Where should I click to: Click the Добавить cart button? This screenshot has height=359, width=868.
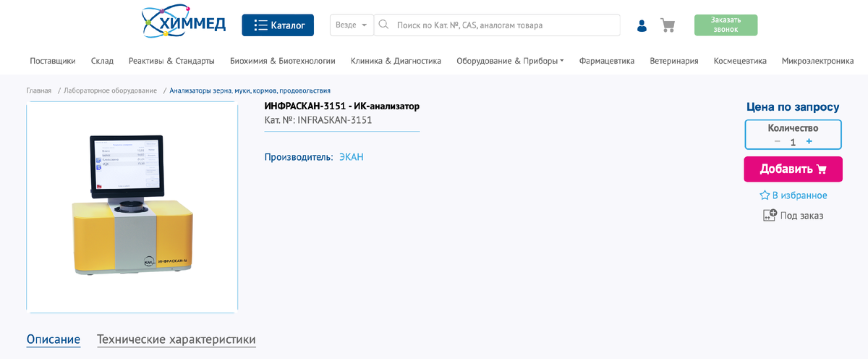(x=793, y=169)
